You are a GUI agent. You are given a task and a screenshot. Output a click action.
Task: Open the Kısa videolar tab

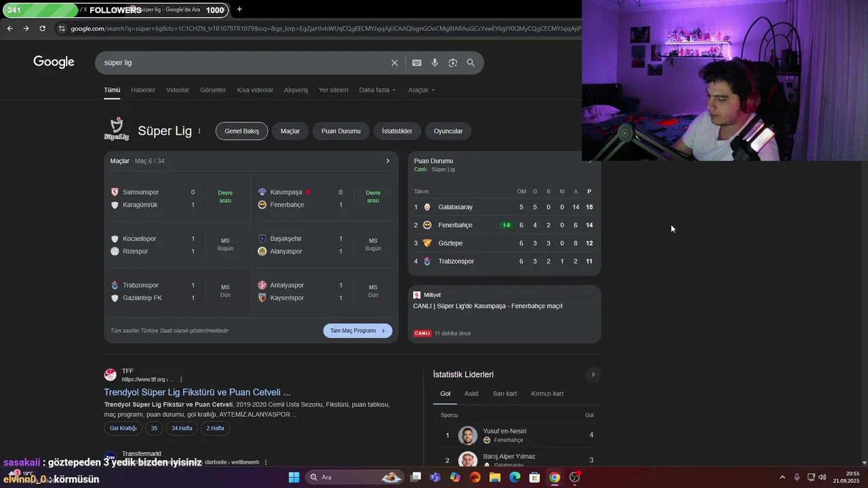[x=255, y=89]
